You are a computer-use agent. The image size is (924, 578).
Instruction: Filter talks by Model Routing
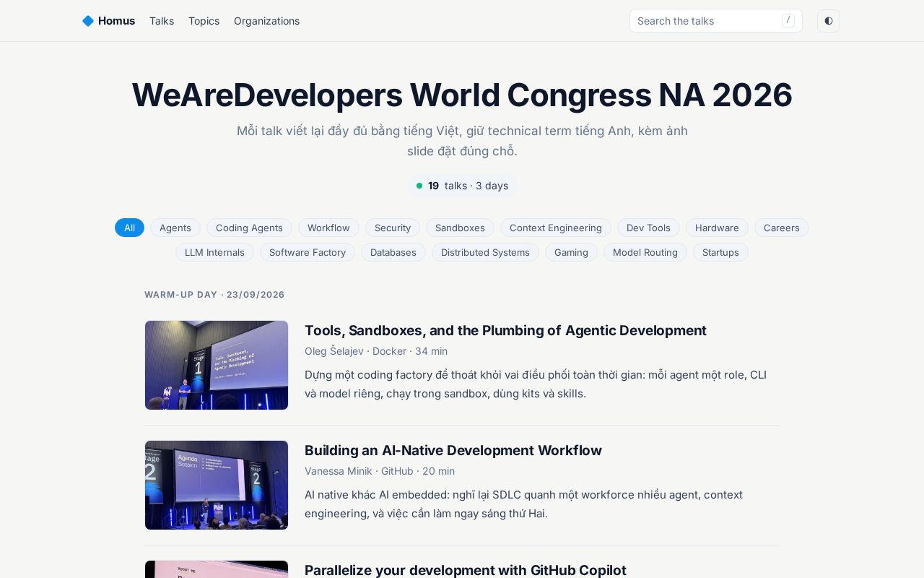[645, 252]
